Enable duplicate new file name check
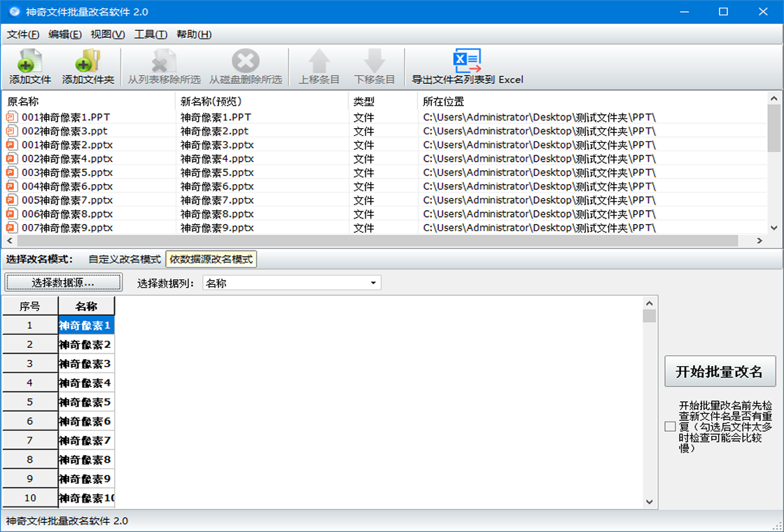Viewport: 784px width, 532px height. tap(670, 426)
